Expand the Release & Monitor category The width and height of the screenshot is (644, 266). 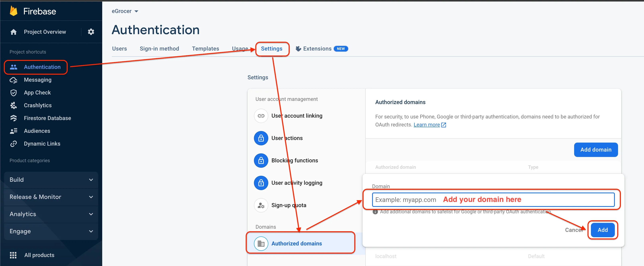[x=51, y=197]
